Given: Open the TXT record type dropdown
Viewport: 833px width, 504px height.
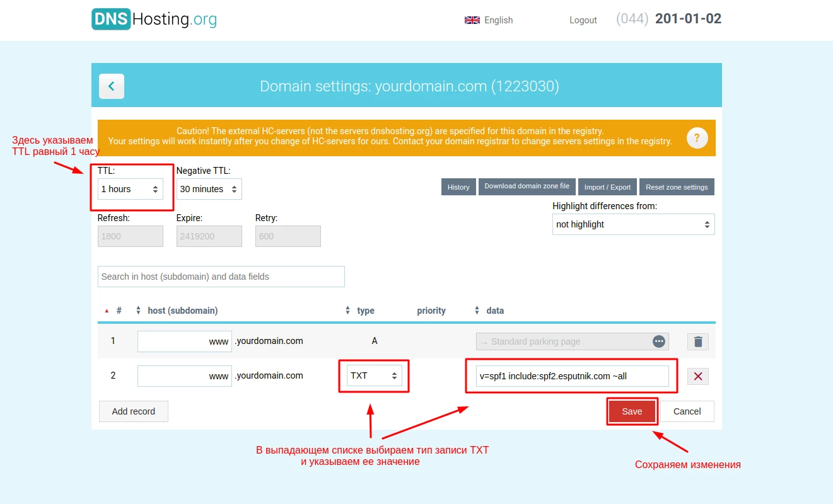Looking at the screenshot, I should pyautogui.click(x=374, y=375).
